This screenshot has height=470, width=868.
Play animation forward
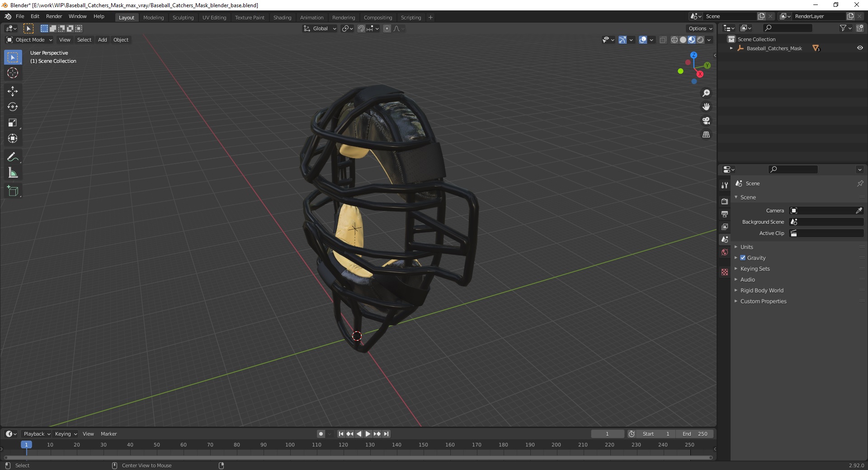point(368,434)
